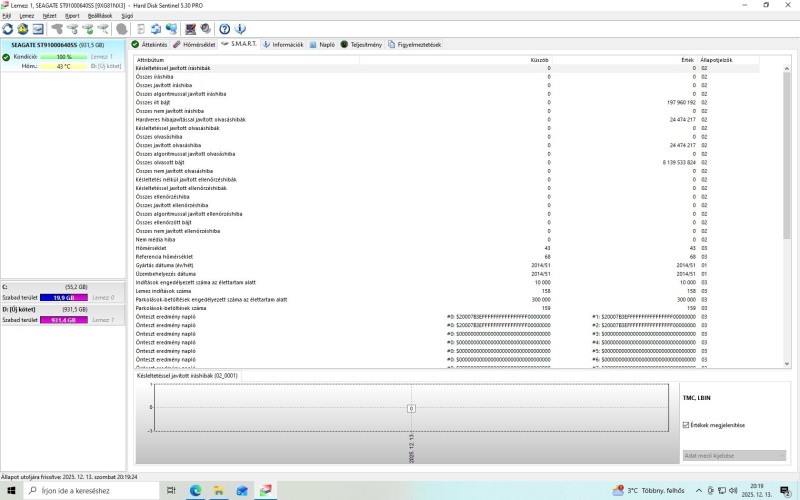
Task: Open the Súgó menu
Action: pos(127,16)
